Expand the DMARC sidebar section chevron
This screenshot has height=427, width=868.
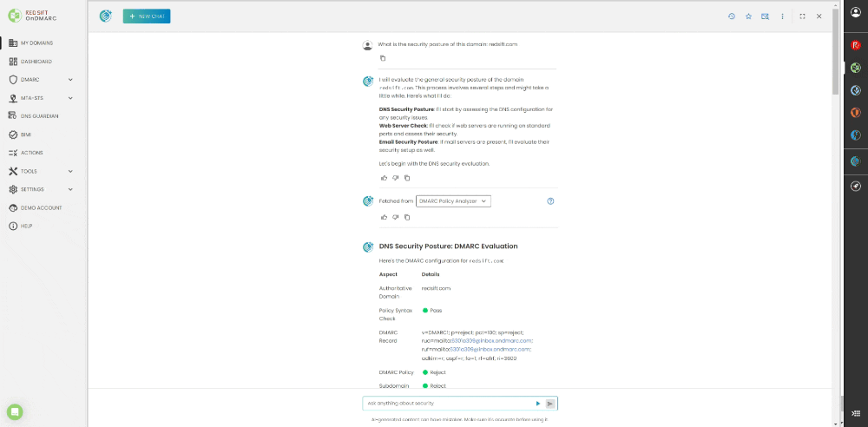pyautogui.click(x=70, y=80)
